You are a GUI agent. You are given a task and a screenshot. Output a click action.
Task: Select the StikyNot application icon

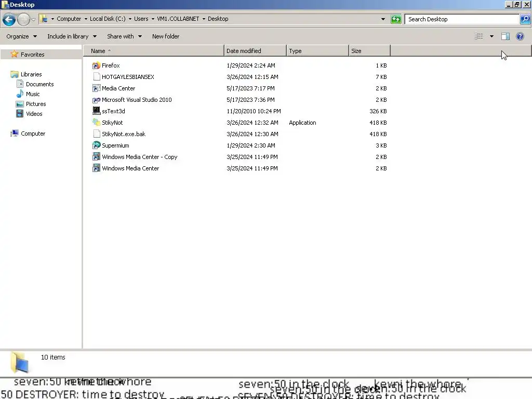(96, 123)
